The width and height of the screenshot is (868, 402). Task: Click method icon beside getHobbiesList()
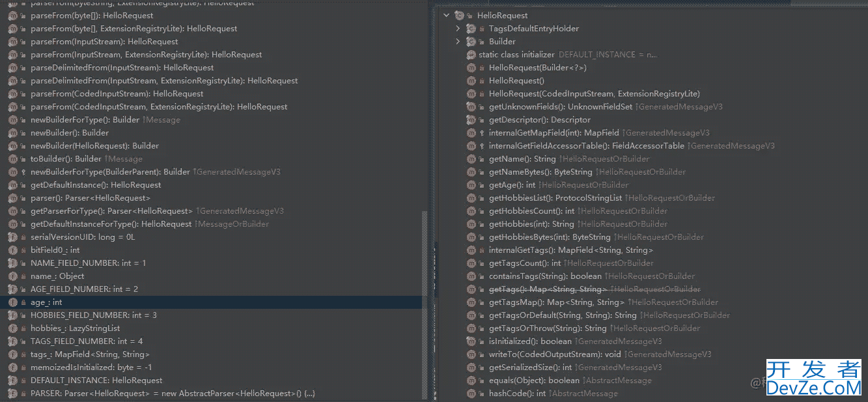(471, 197)
